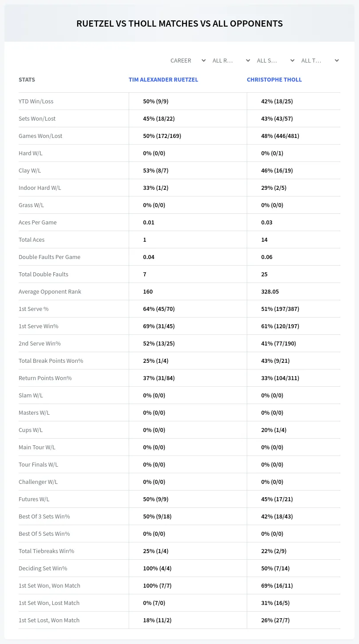Select the YTD Win/Loss row label
This screenshot has width=359, height=644.
click(x=36, y=101)
